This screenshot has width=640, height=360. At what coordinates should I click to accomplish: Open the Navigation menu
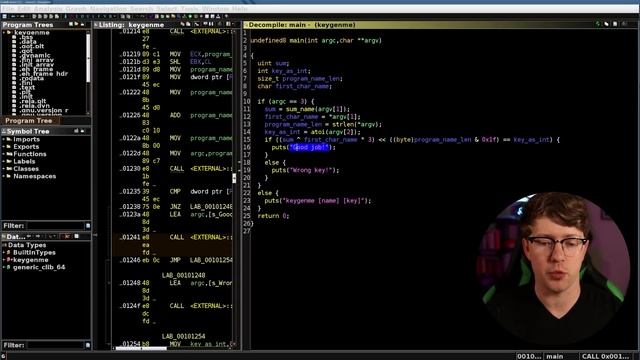click(x=109, y=9)
